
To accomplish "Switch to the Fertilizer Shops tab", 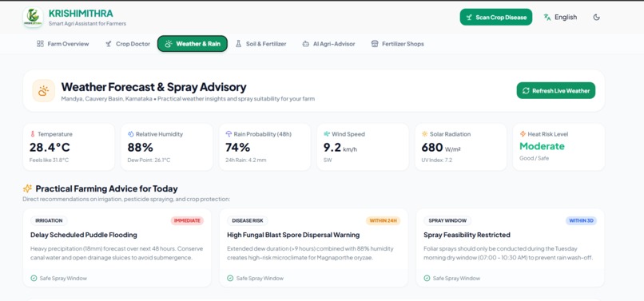I will (x=397, y=44).
